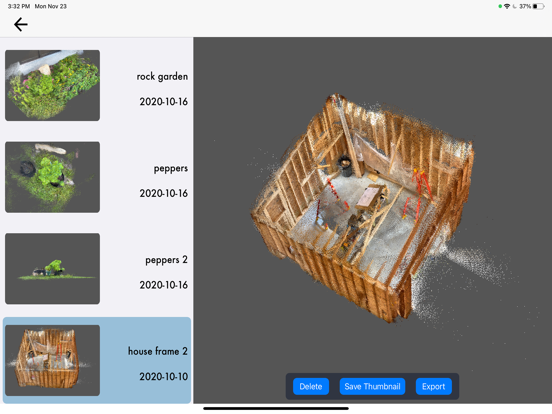Open the peppers 2 scan thumbnail
This screenshot has width=552, height=414.
[x=52, y=269]
